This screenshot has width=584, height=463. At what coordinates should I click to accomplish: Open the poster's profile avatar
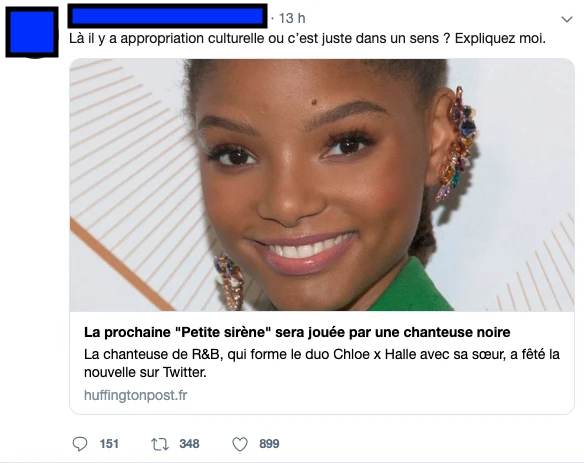point(32,32)
